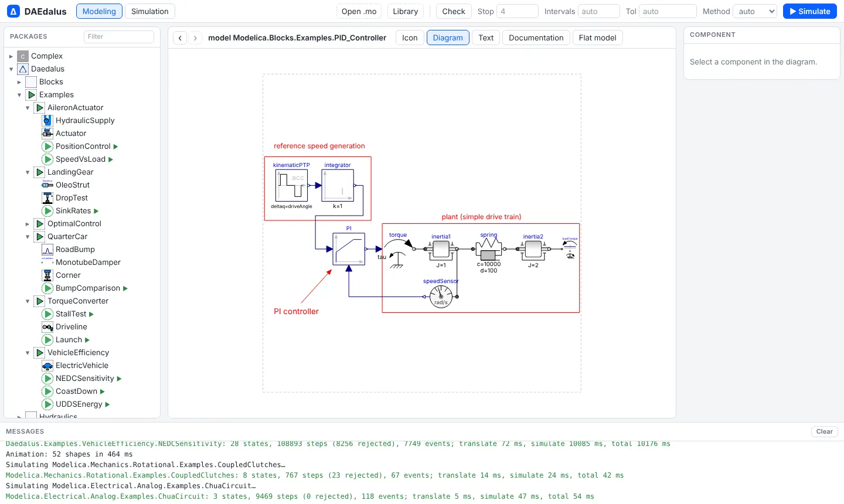Open the Diagram view tab
The image size is (844, 504).
448,38
